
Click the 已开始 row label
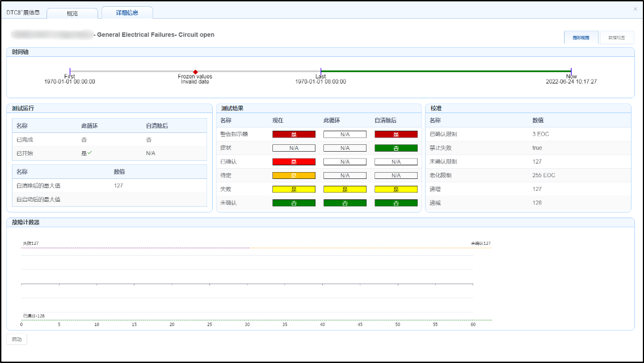[x=24, y=153]
